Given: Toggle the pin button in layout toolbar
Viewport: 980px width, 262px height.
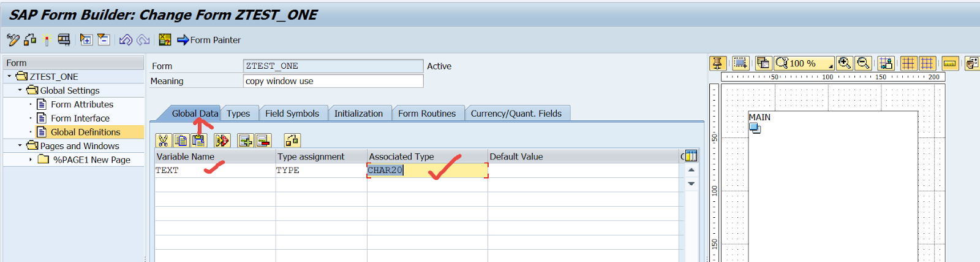Looking at the screenshot, I should point(718,63).
